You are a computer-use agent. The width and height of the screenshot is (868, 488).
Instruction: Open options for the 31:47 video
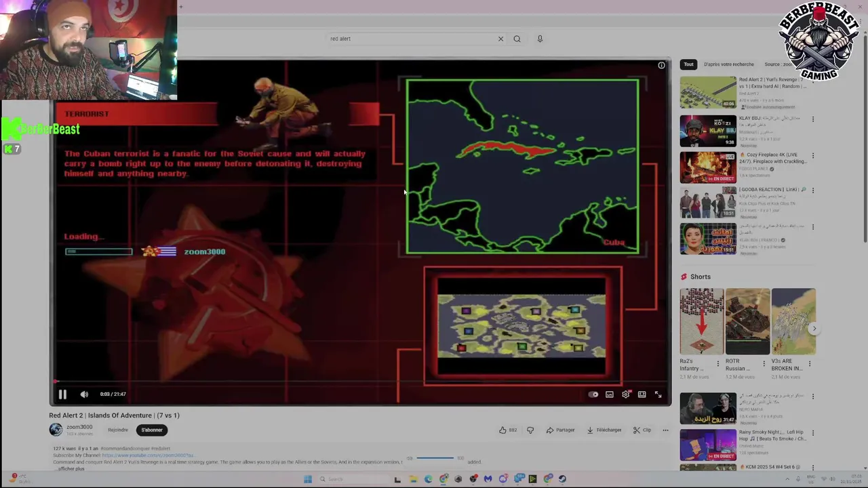pyautogui.click(x=813, y=397)
